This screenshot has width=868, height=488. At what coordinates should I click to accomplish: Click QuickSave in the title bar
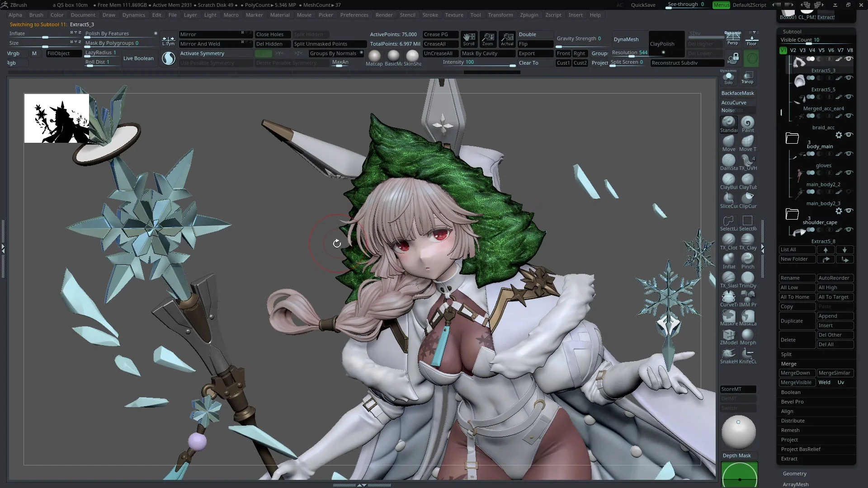coord(643,5)
